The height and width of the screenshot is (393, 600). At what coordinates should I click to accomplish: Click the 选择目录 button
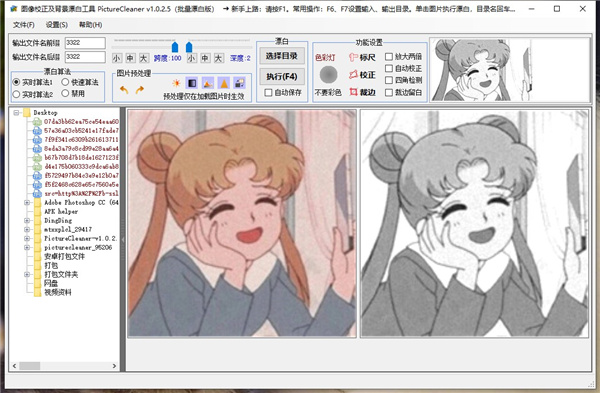(x=282, y=56)
